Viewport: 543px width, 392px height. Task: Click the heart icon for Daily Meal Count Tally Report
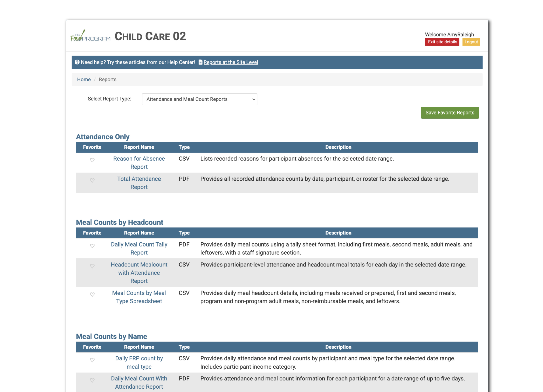[92, 246]
